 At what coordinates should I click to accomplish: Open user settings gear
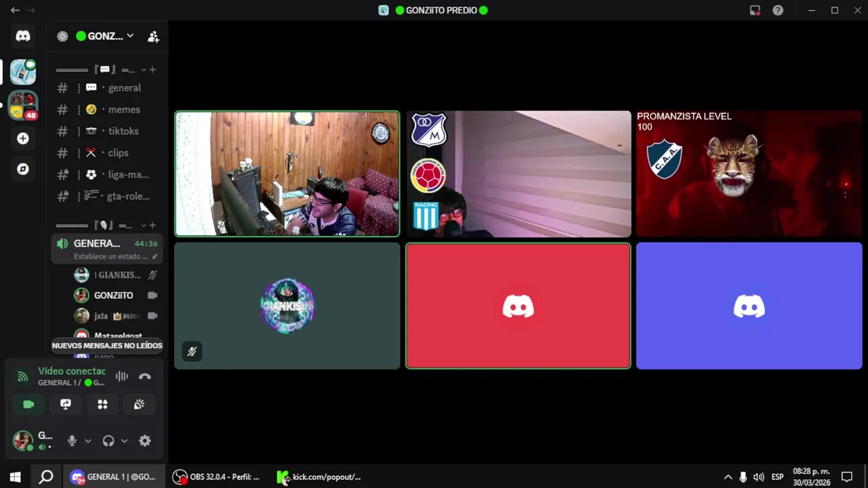point(144,441)
